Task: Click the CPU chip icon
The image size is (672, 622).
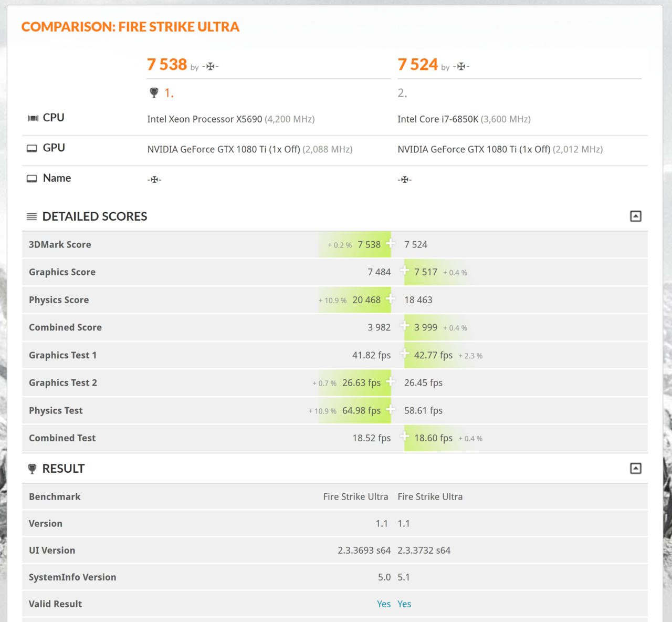Action: coord(33,118)
